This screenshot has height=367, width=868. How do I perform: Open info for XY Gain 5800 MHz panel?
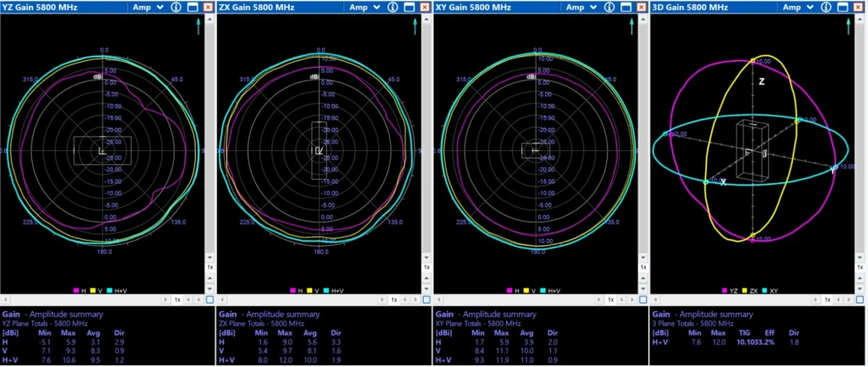click(x=609, y=7)
